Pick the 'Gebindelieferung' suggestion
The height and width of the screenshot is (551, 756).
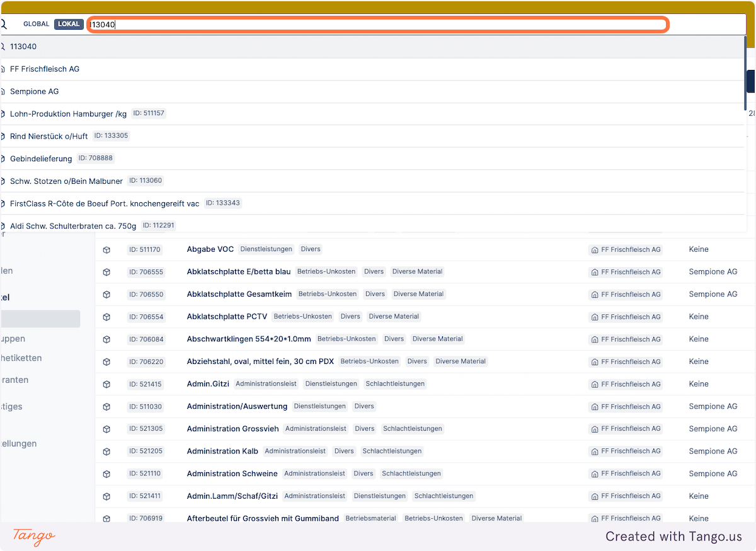coord(372,159)
